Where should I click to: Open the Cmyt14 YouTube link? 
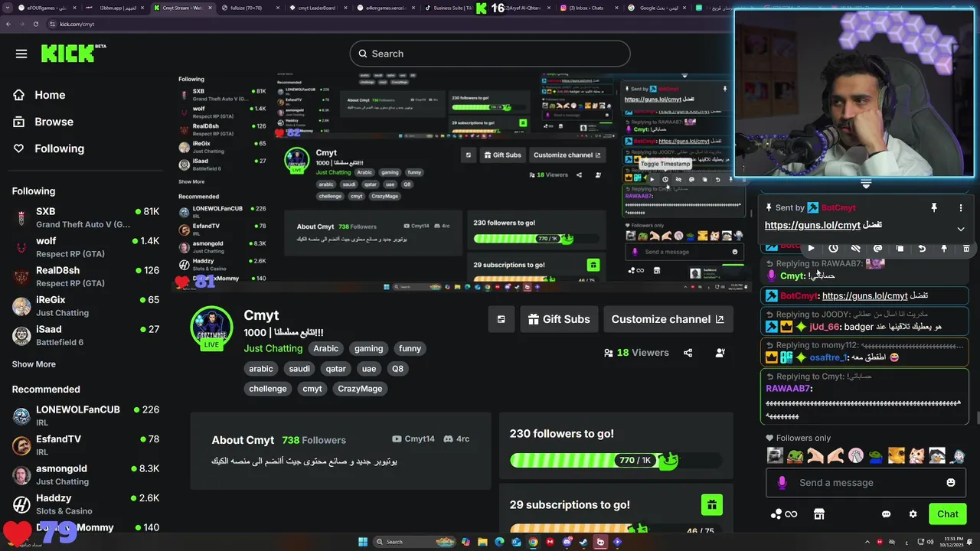[x=413, y=439]
